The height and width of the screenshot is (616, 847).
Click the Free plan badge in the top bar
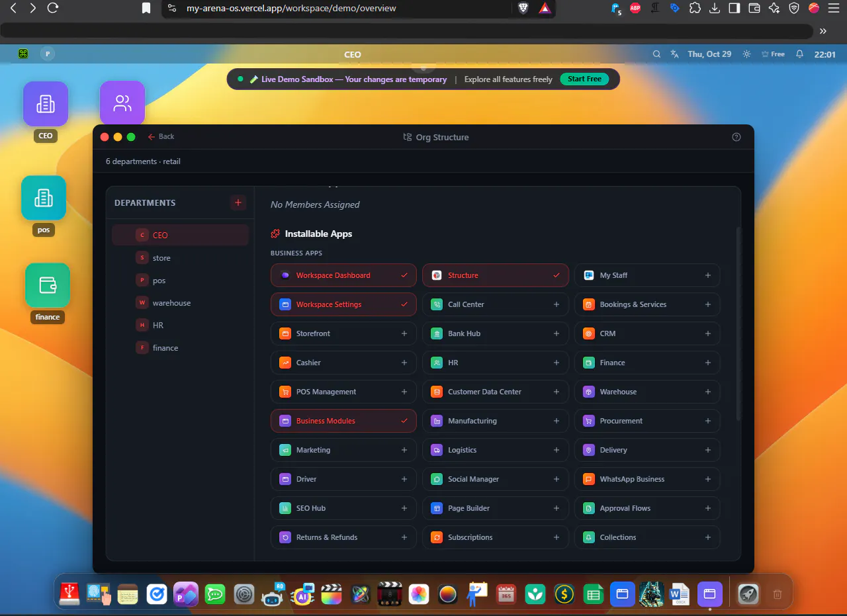tap(773, 54)
